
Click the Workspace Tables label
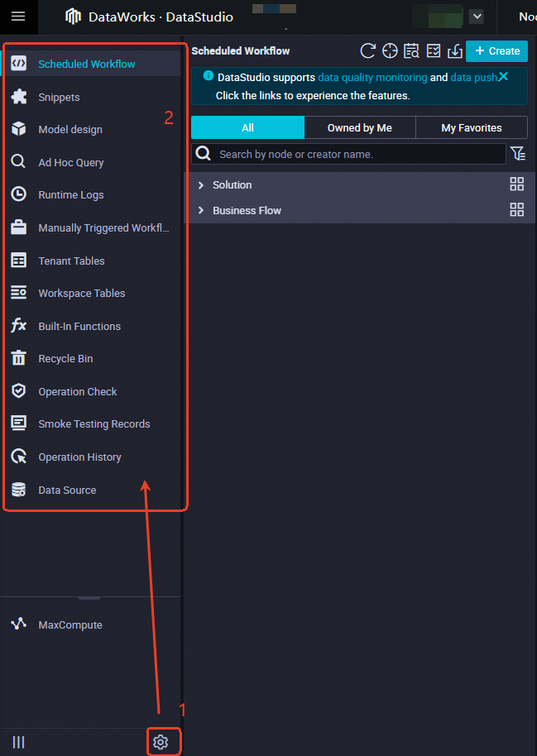click(x=82, y=293)
